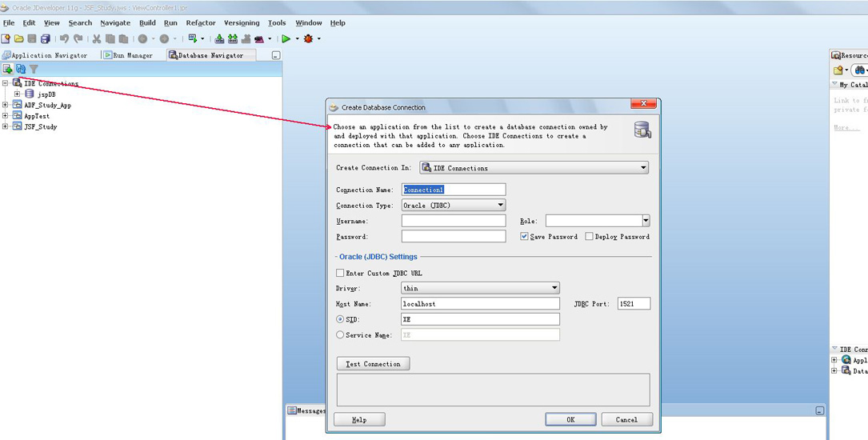This screenshot has height=440, width=868.
Task: Open the SQL worksheet toolbar icon
Action: coord(193,38)
